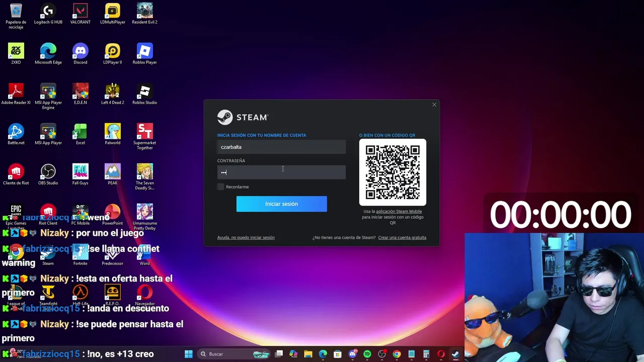This screenshot has width=644, height=362.
Task: Open File Explorer from the taskbar
Action: pos(308,354)
